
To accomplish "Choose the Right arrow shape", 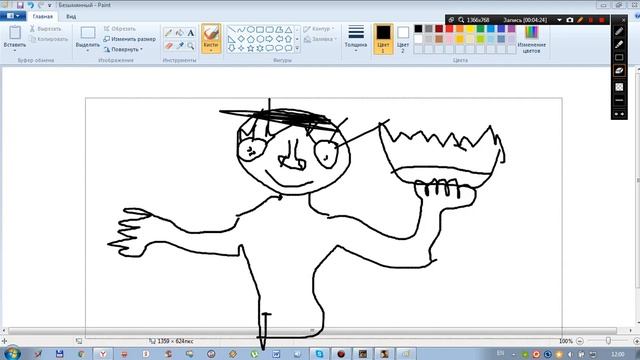I will [269, 39].
